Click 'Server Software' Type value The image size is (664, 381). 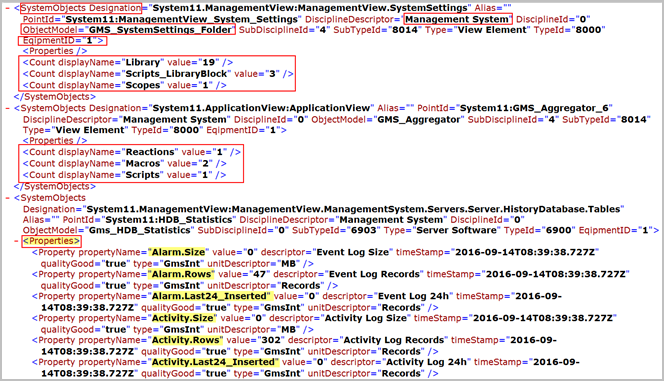[456, 231]
